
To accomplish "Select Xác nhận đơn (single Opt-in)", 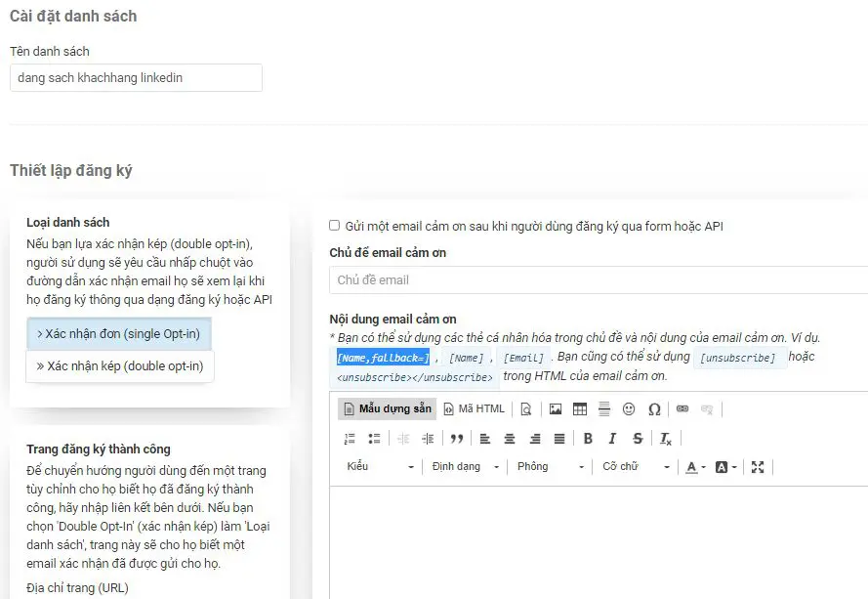I will (x=119, y=334).
